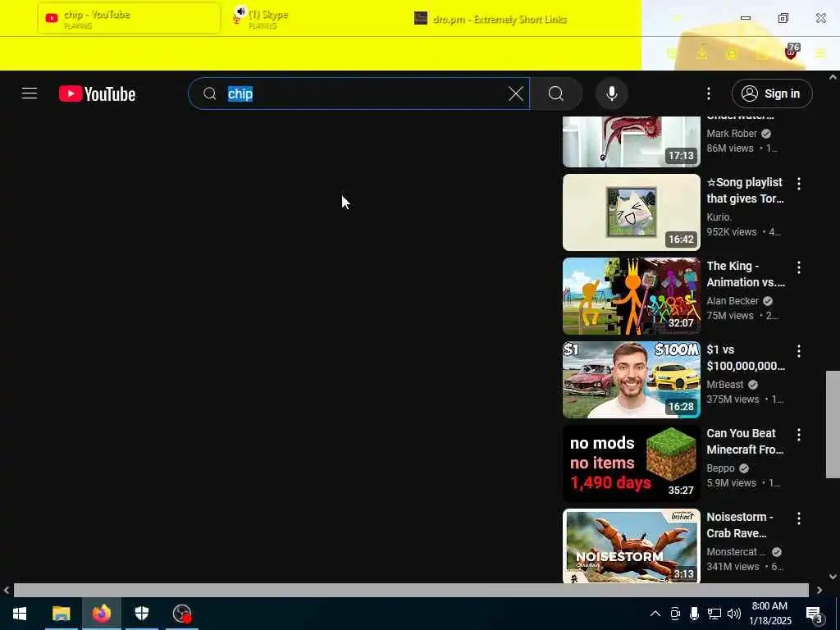Open more options for Song playlist video

799,184
